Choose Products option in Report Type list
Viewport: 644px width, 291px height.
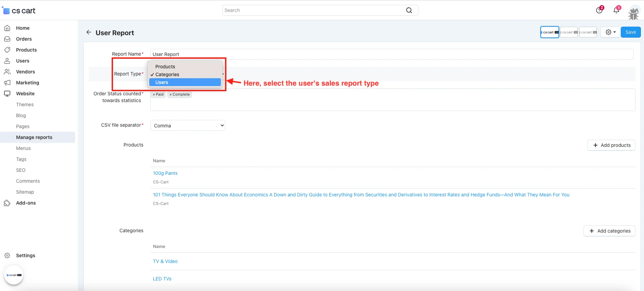tap(165, 67)
